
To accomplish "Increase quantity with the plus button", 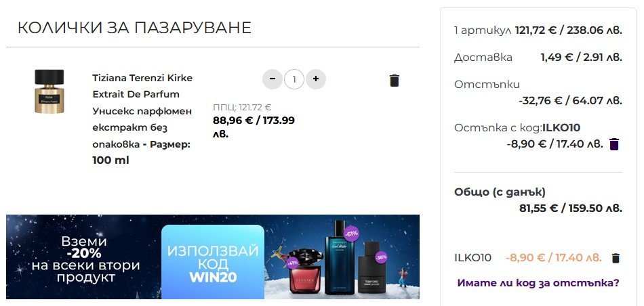I will point(315,79).
